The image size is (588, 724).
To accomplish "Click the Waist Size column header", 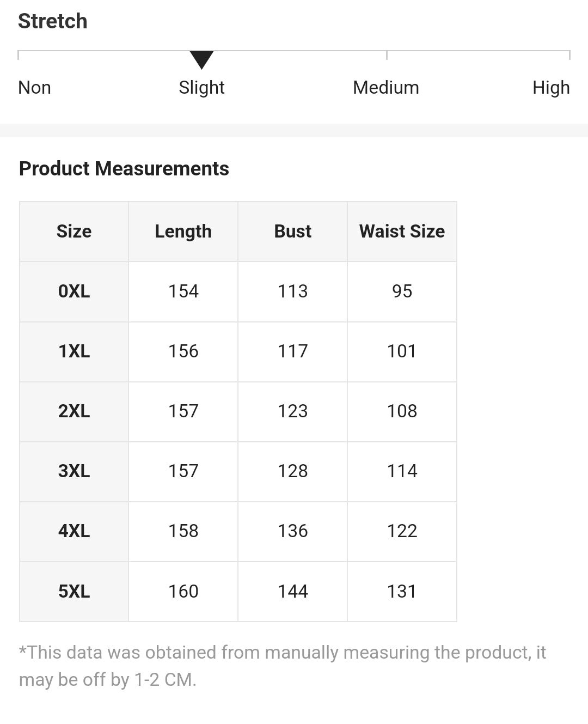I will tap(402, 232).
